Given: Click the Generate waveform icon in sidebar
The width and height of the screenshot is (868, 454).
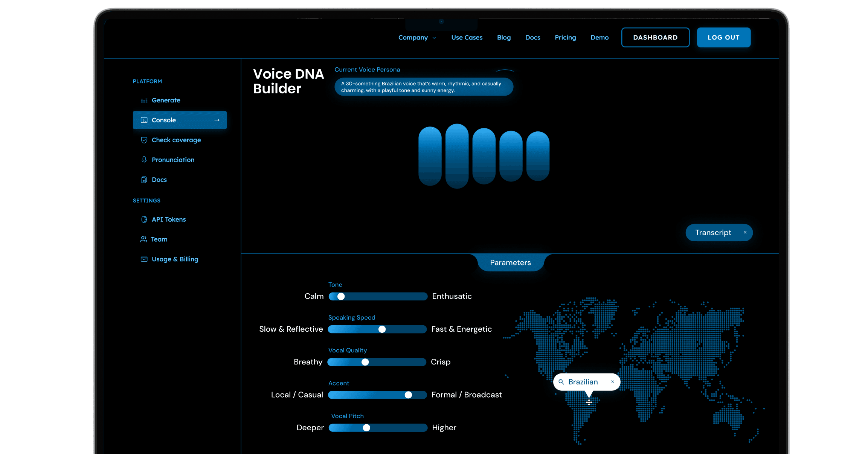Looking at the screenshot, I should point(144,101).
